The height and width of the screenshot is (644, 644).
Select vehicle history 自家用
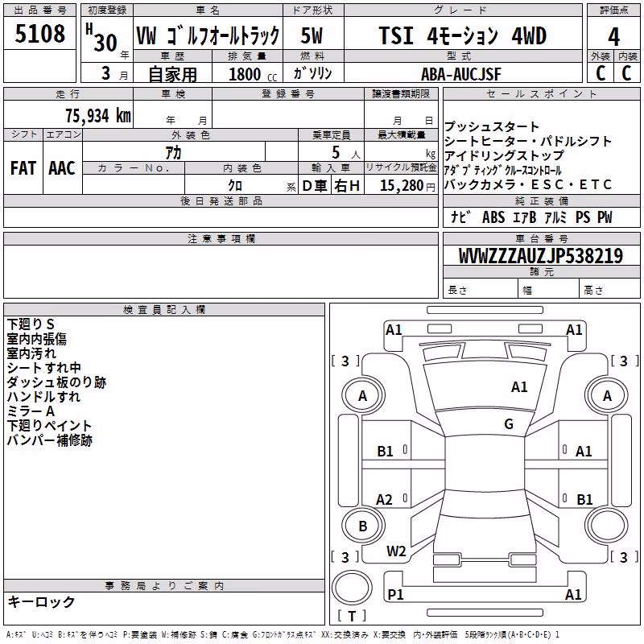172,74
